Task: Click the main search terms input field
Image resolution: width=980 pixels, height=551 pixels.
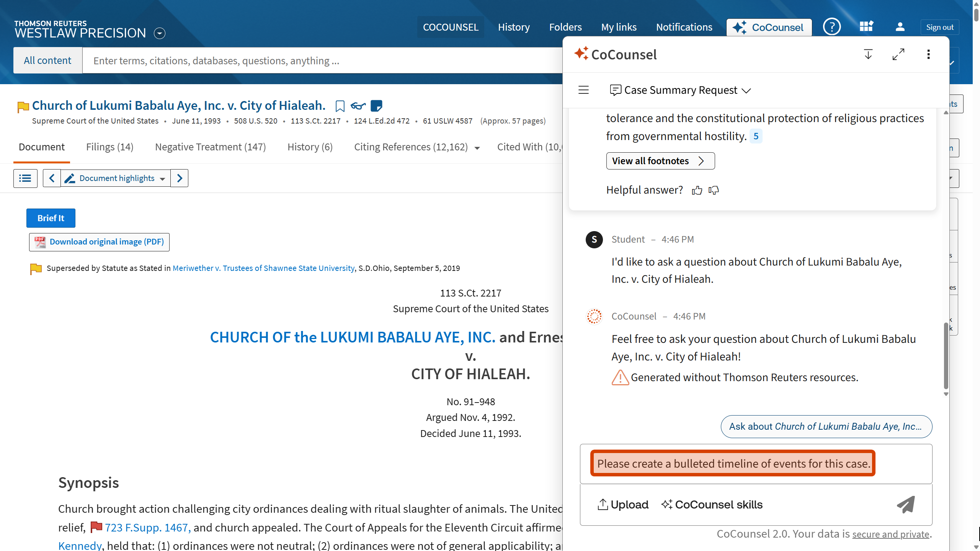Action: click(x=322, y=60)
